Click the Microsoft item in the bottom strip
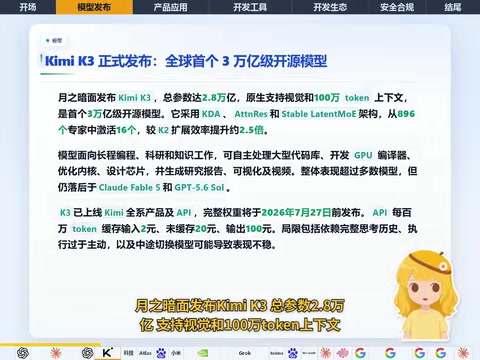Viewport: 480px width, 360px height. [309, 353]
